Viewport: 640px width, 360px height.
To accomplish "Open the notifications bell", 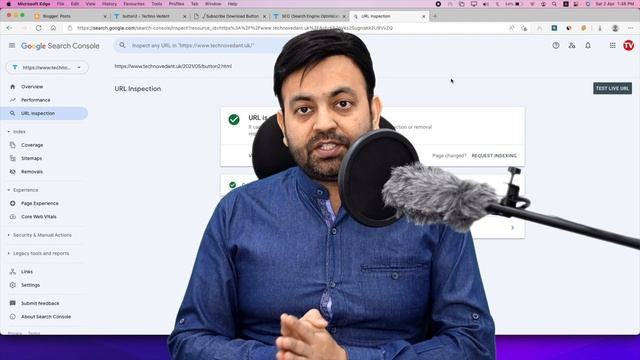I will click(588, 46).
